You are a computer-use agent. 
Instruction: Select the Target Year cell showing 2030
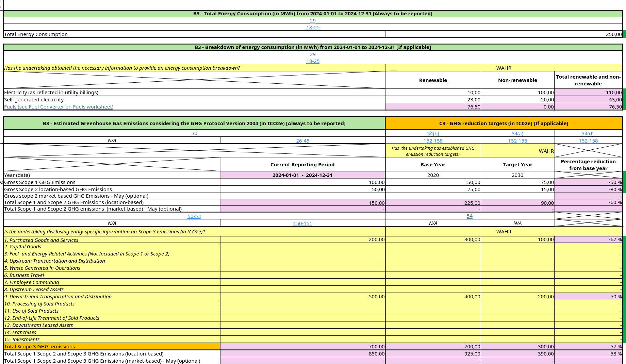[517, 175]
